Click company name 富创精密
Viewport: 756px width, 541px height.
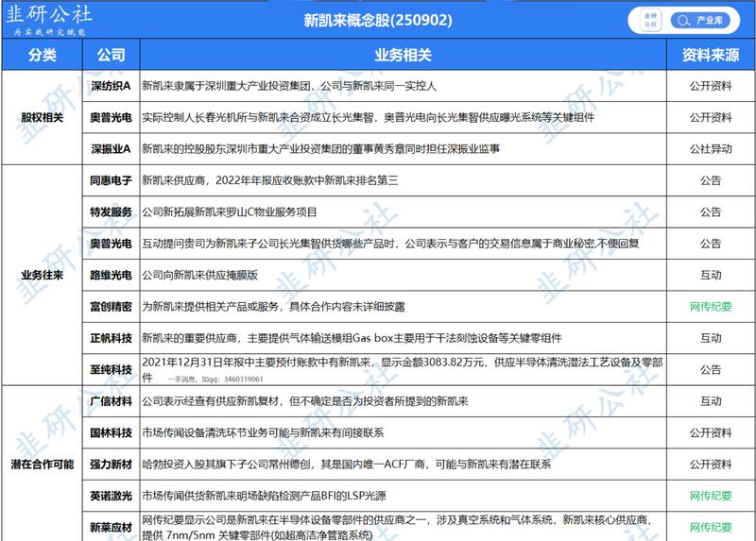(111, 307)
